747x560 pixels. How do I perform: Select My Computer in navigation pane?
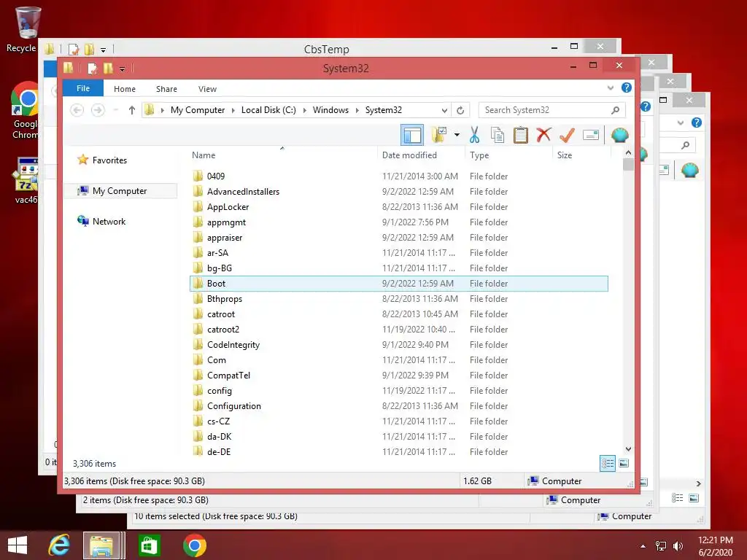pos(120,191)
